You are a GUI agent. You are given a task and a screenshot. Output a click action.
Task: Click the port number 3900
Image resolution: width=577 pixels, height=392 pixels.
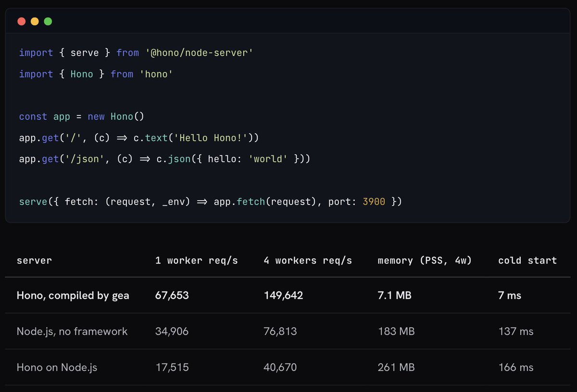pyautogui.click(x=374, y=202)
